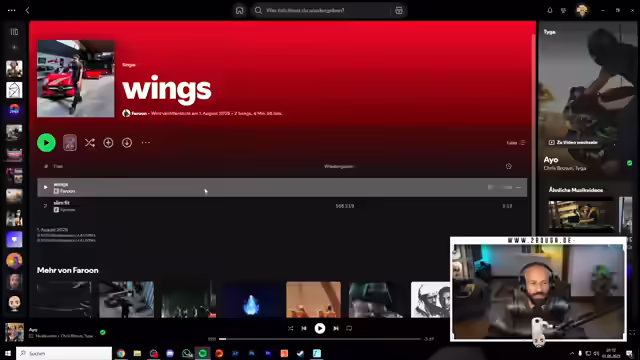Viewport: 640px width, 360px height.
Task: Go back to the previous page
Action: pyautogui.click(x=27, y=11)
